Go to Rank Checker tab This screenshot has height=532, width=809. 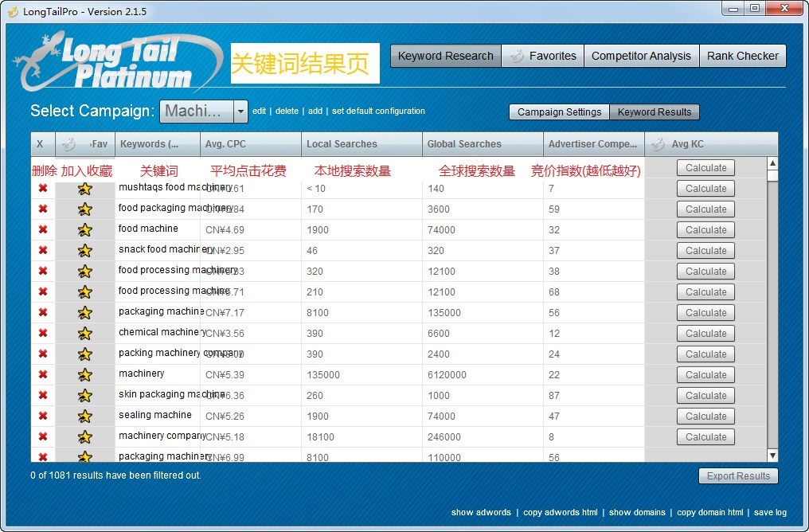(x=742, y=56)
